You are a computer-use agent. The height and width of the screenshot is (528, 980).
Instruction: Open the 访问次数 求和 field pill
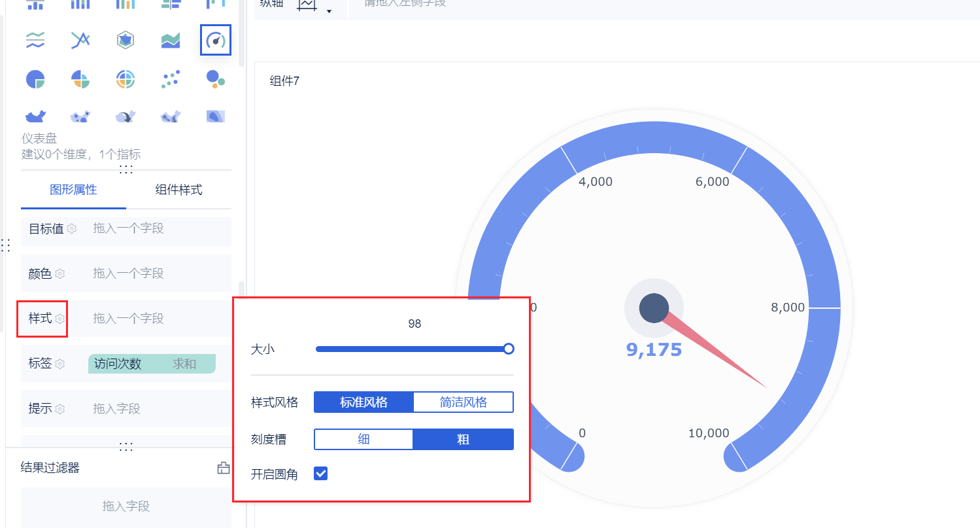coord(152,364)
